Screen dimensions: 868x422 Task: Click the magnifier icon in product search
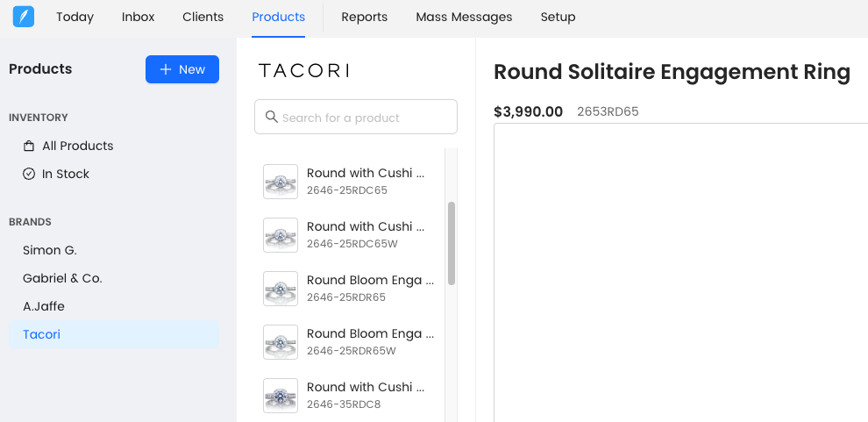[271, 117]
